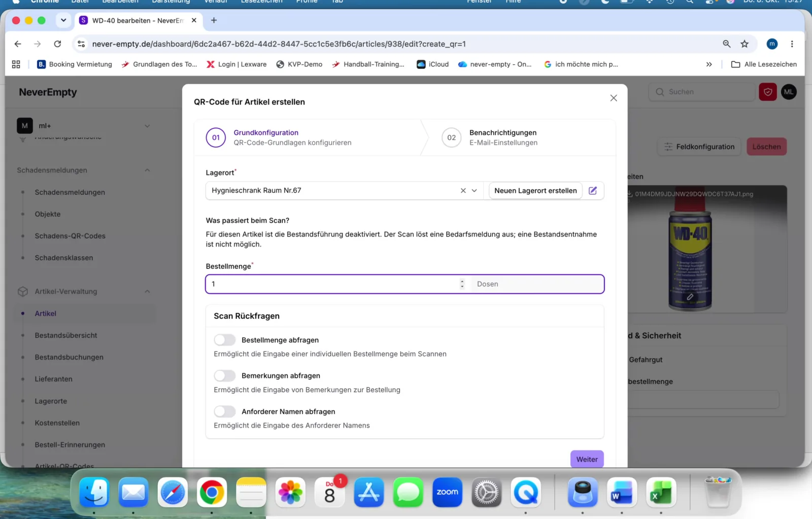The height and width of the screenshot is (519, 812).
Task: Close the QR-Code dialog
Action: (x=614, y=98)
